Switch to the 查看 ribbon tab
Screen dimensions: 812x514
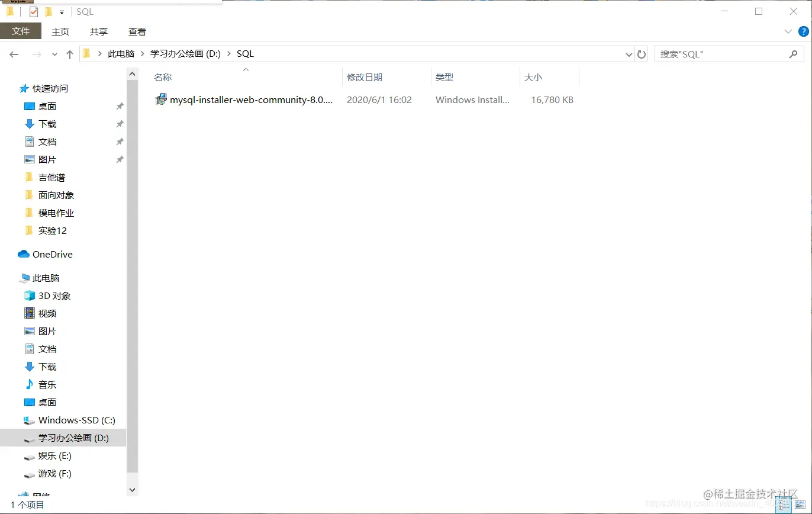[137, 31]
